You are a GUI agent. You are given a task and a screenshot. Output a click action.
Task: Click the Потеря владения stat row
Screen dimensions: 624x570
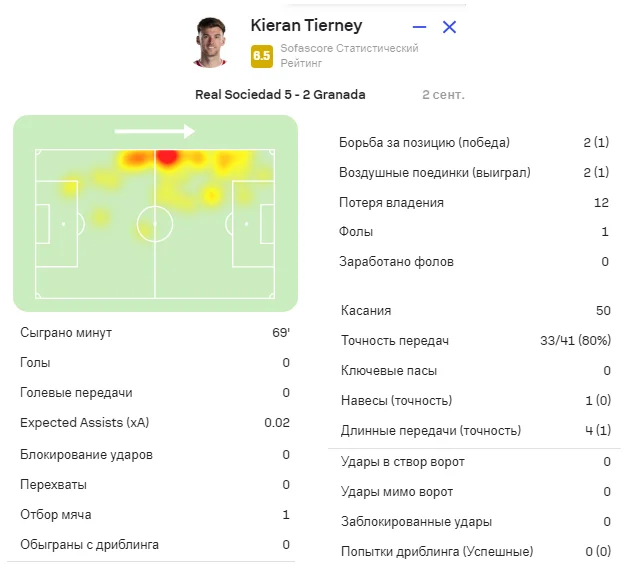(x=474, y=202)
